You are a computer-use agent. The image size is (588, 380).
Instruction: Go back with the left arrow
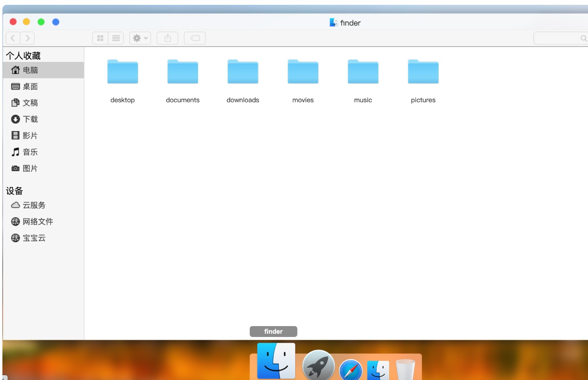point(13,38)
